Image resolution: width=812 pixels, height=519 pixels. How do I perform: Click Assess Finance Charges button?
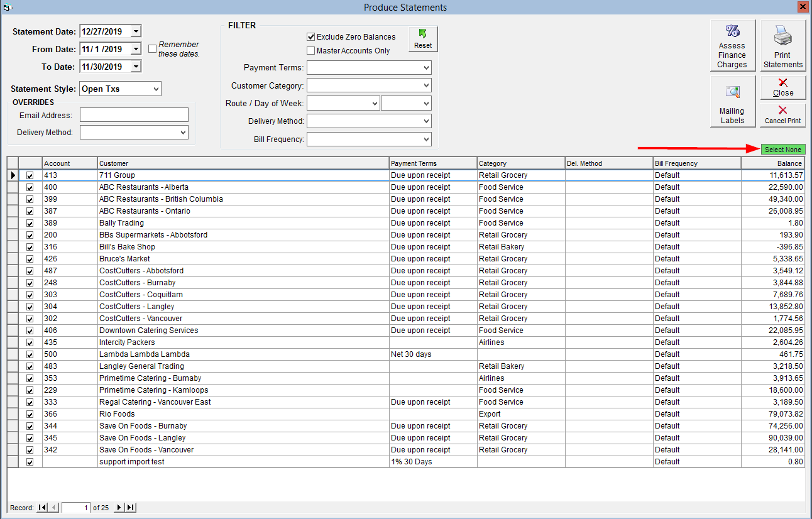[x=733, y=46]
